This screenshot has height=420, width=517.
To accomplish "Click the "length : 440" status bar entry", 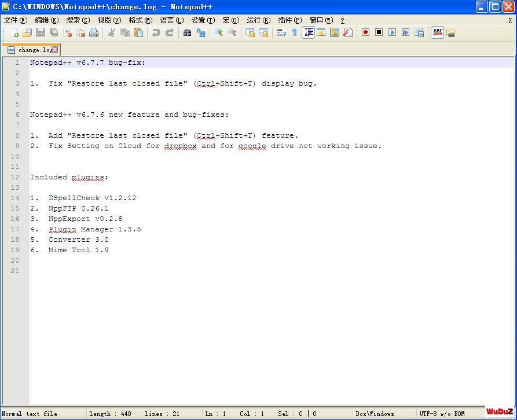I will pyautogui.click(x=110, y=414).
